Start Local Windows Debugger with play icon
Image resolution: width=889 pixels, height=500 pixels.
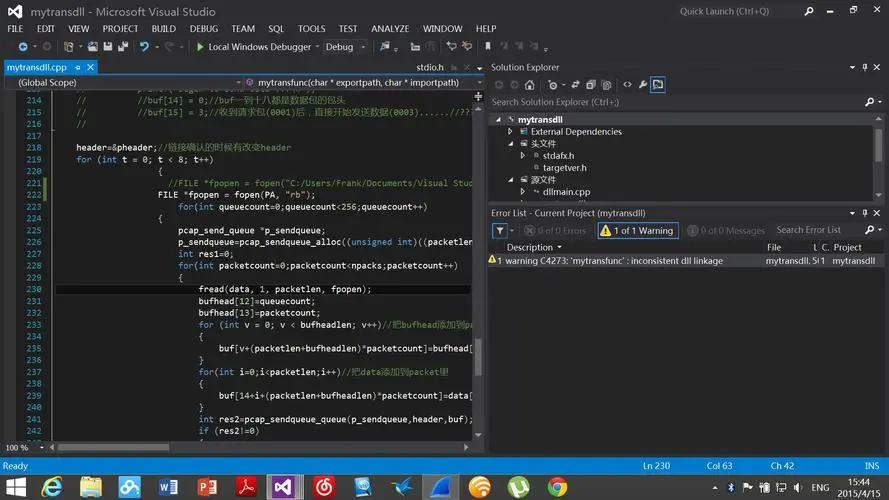point(200,47)
